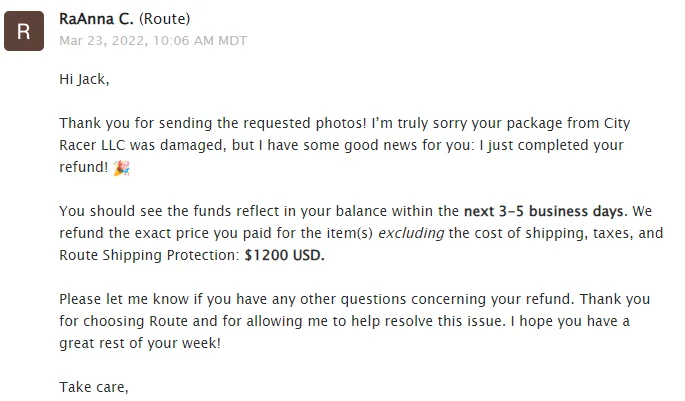Click sender name RaAnna C.
This screenshot has height=401, width=685.
100,18
